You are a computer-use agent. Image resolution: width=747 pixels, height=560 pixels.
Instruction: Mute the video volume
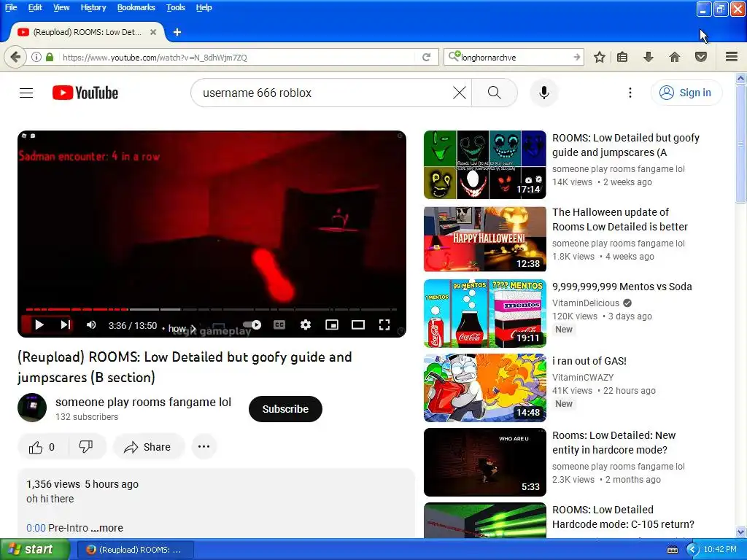coord(91,324)
